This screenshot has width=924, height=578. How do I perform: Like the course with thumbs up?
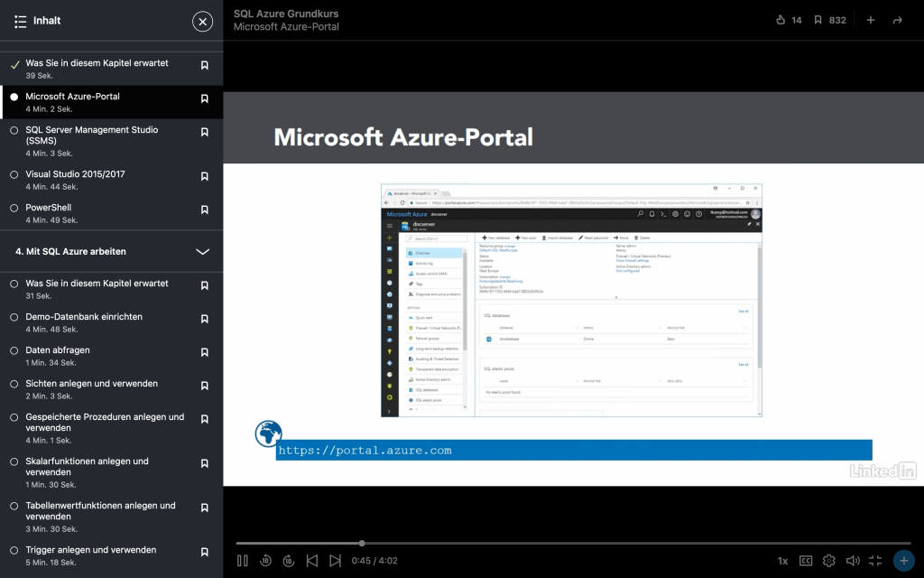(x=781, y=20)
